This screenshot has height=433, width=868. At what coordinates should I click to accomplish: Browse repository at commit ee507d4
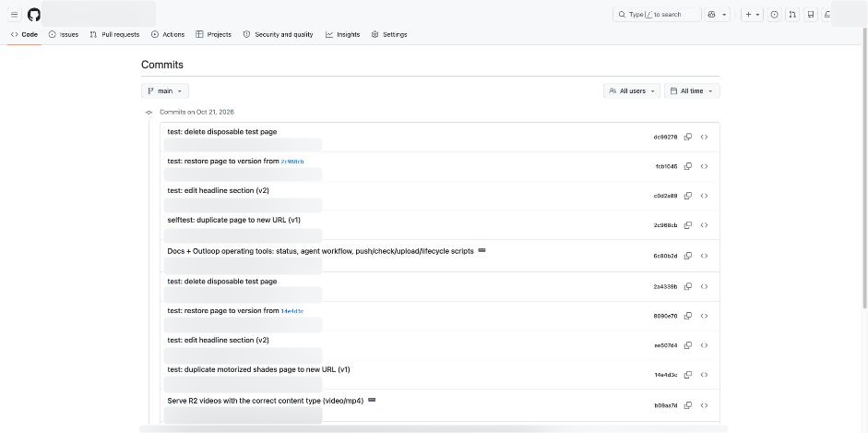[704, 345]
